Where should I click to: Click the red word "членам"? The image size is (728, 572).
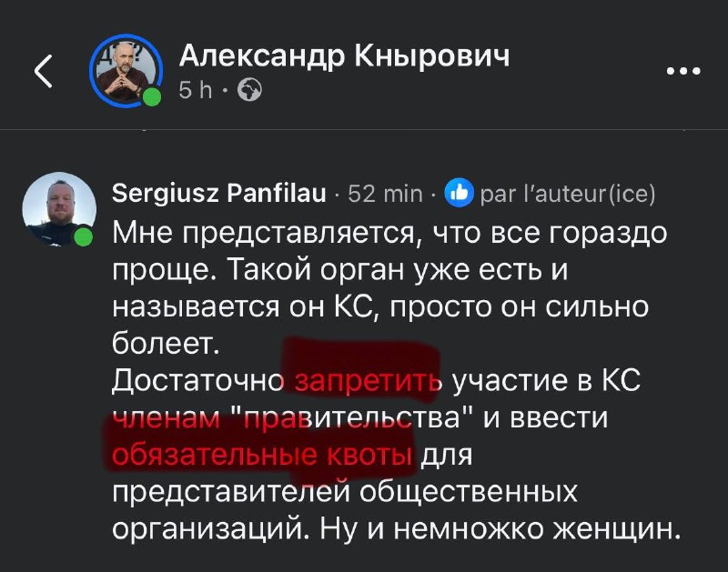click(x=167, y=418)
